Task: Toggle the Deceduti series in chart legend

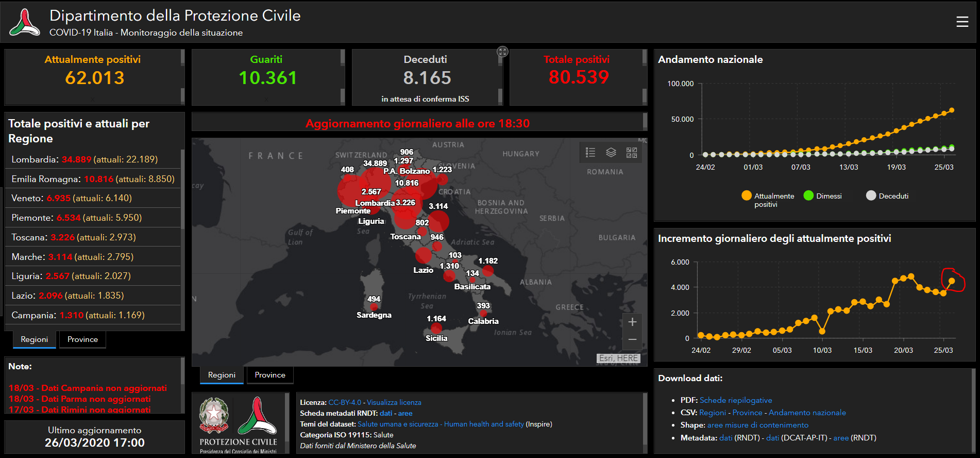Action: pos(887,196)
